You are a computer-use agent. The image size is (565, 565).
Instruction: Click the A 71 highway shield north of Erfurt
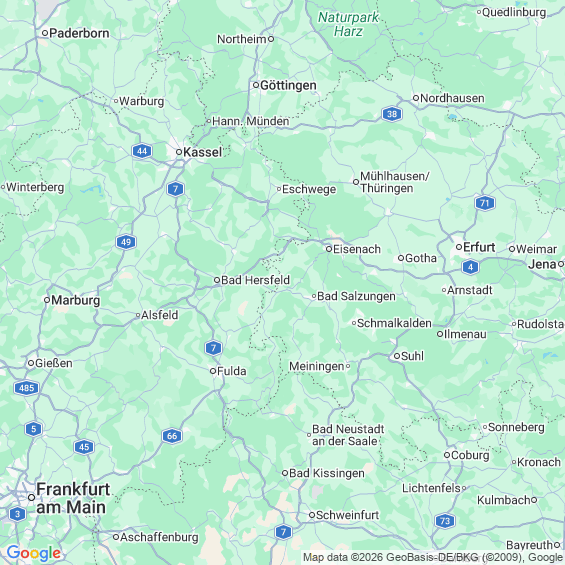point(485,203)
